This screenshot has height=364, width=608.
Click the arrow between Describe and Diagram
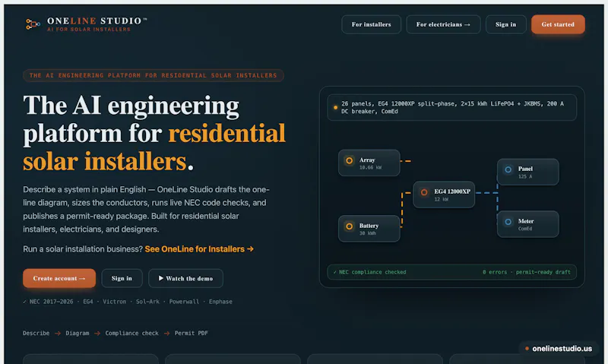coord(58,334)
